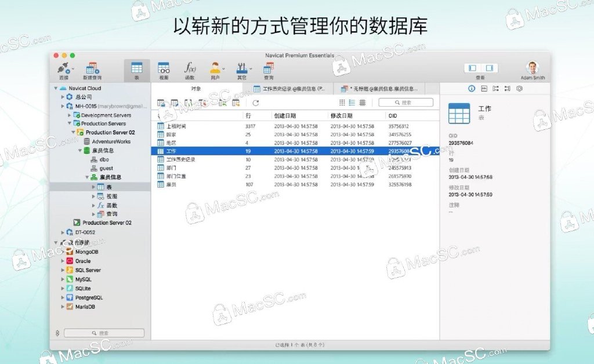Click the 搜索 field above the table list
594x364 pixels.
pyautogui.click(x=405, y=103)
